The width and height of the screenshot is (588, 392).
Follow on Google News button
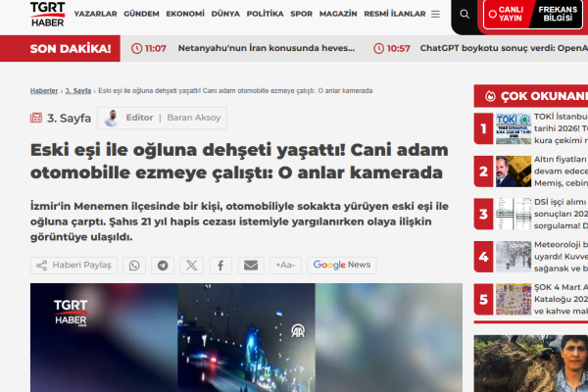(342, 266)
